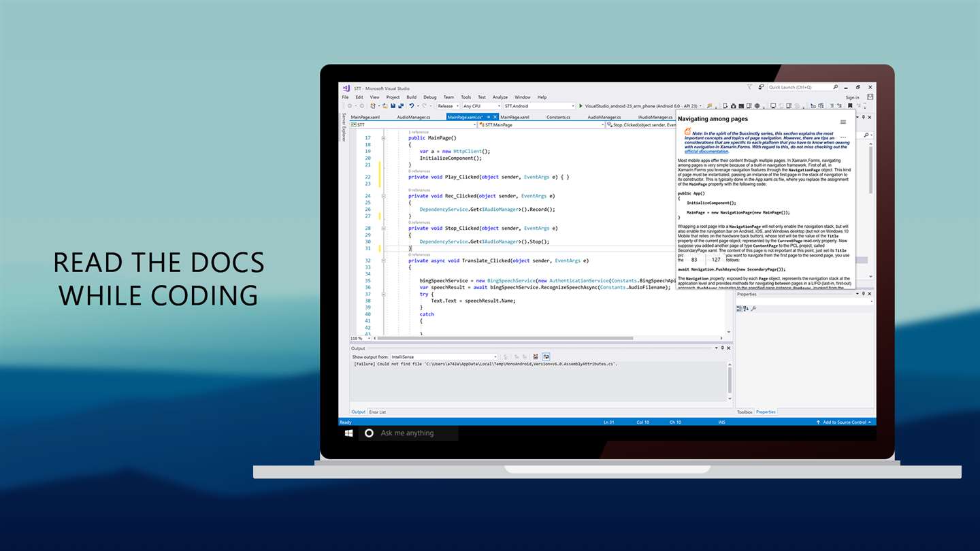The height and width of the screenshot is (551, 980).
Task: Click the 'Navigating among pages' heading
Action: tap(713, 119)
